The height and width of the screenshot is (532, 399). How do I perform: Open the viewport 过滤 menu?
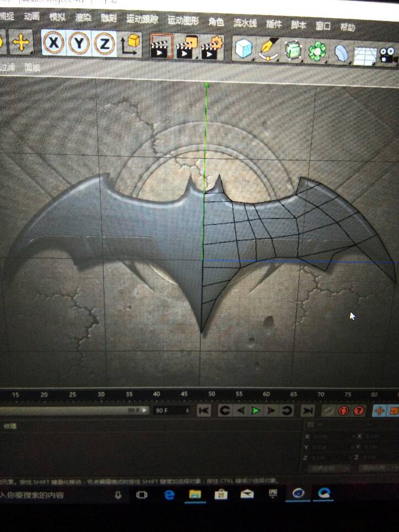(7, 67)
